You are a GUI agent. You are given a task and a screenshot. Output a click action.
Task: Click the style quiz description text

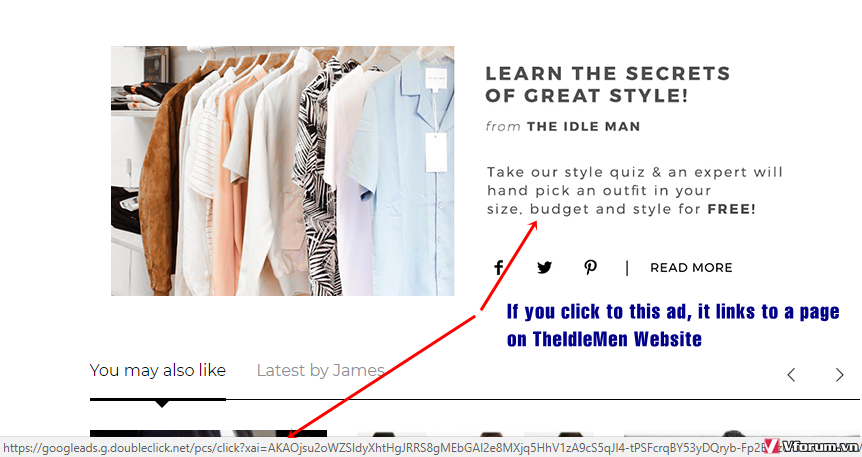tap(635, 190)
